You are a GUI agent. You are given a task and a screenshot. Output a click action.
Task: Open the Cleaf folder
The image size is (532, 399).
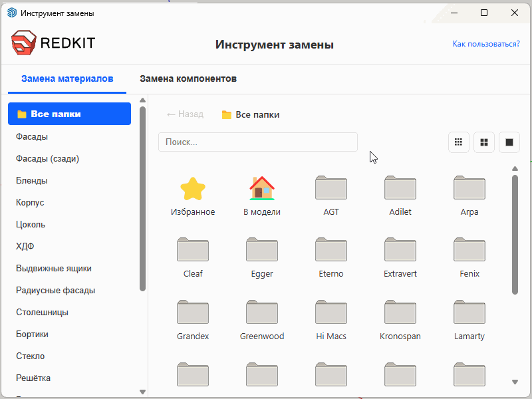point(193,259)
